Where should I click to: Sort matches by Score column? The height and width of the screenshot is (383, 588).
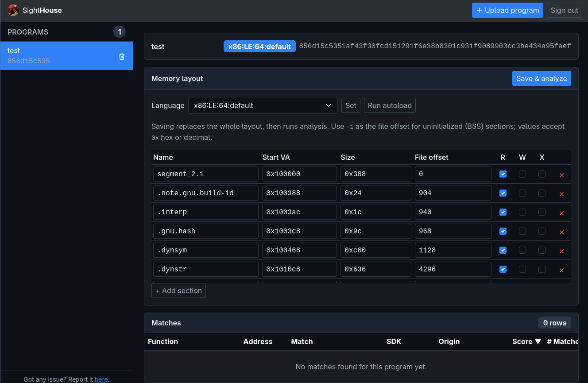(x=526, y=341)
